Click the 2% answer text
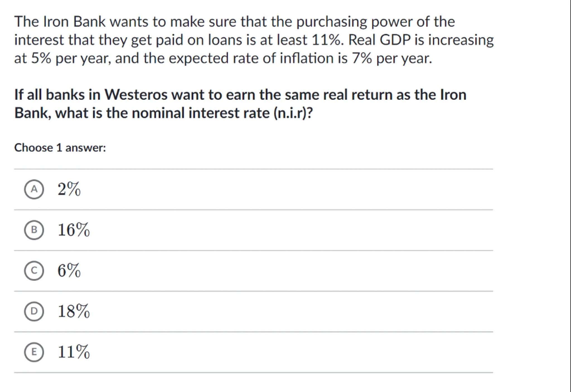The width and height of the screenshot is (571, 392). point(69,189)
